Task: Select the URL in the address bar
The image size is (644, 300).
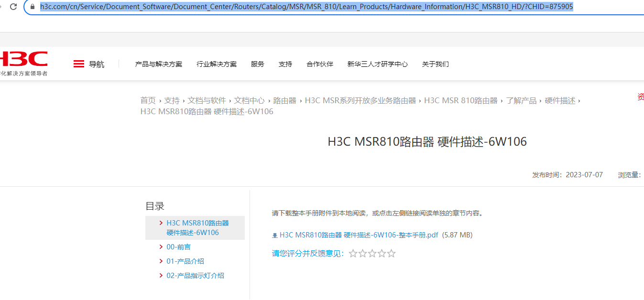Action: click(x=306, y=7)
